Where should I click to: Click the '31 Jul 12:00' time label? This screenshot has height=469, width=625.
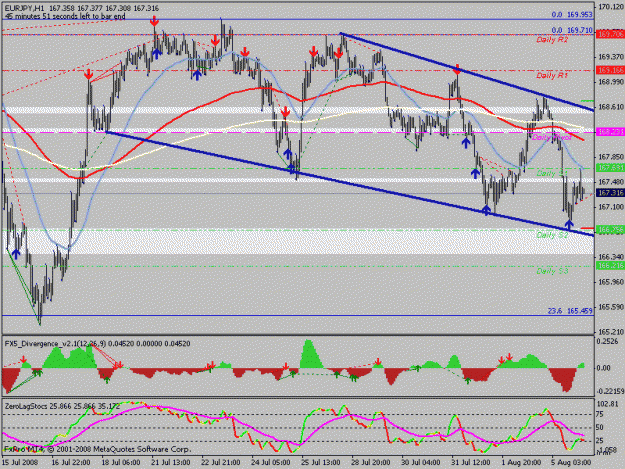click(x=471, y=463)
